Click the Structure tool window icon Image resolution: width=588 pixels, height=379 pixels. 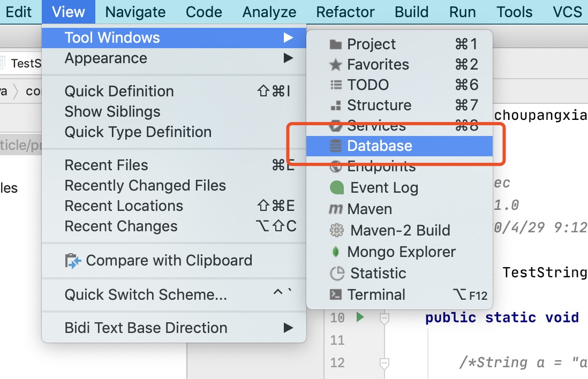336,105
